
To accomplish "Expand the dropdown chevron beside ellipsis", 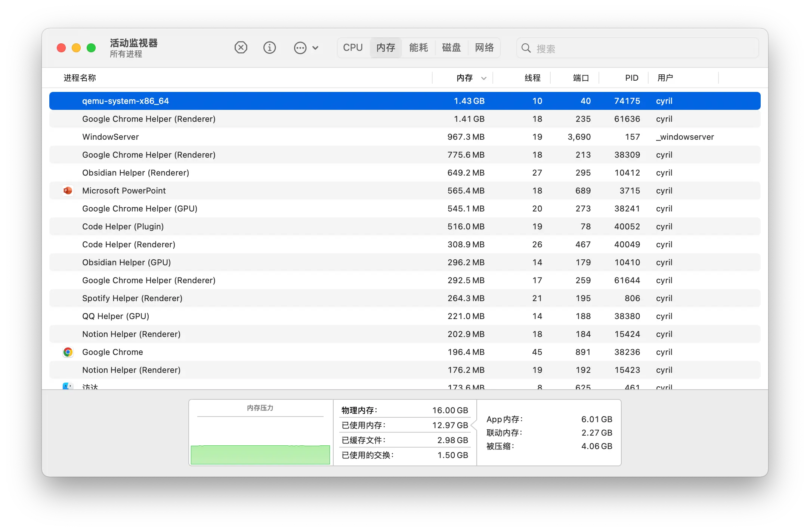I will [315, 48].
